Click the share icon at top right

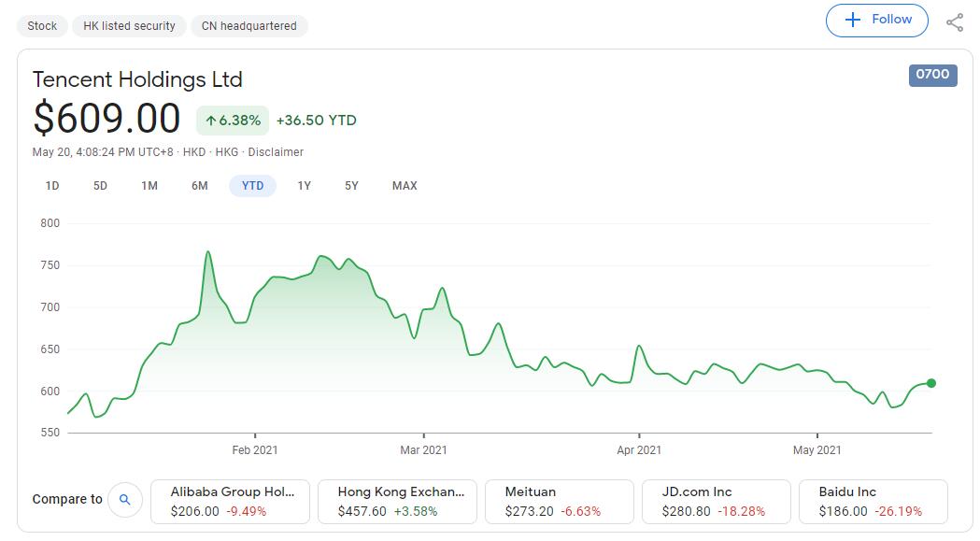[956, 20]
